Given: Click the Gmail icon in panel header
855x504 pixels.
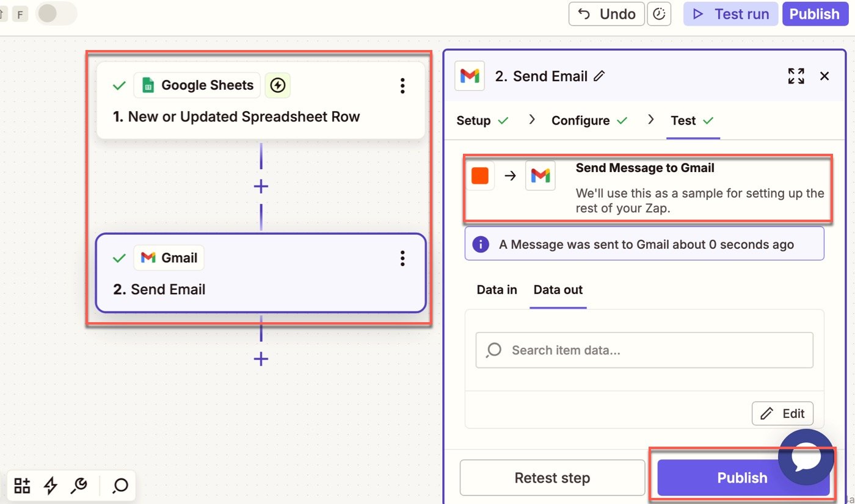Looking at the screenshot, I should click(470, 76).
